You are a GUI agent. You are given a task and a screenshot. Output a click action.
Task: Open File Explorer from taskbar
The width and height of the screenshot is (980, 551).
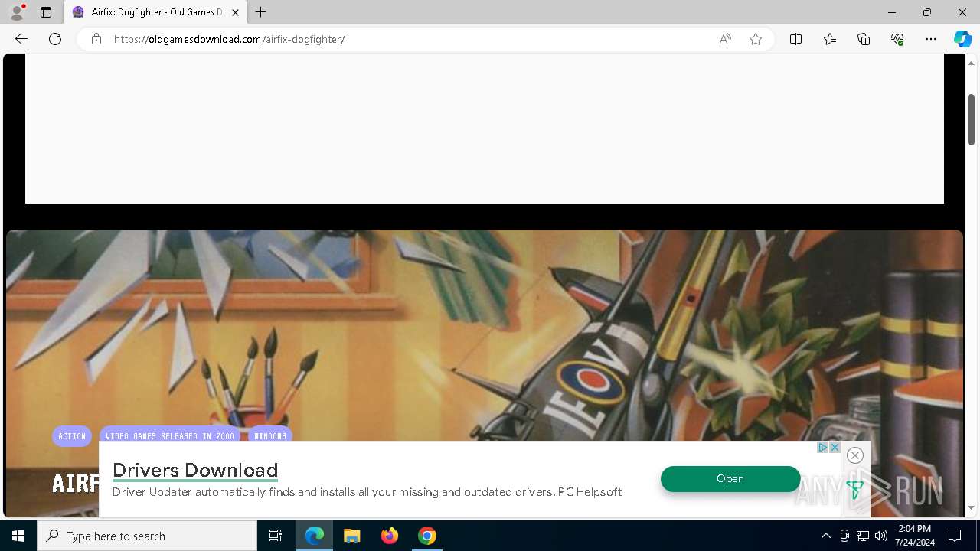pos(351,536)
